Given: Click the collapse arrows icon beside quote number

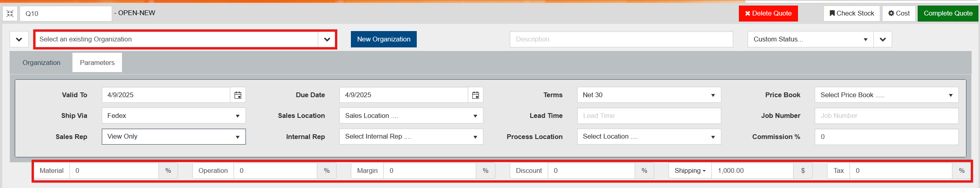Looking at the screenshot, I should click(10, 14).
